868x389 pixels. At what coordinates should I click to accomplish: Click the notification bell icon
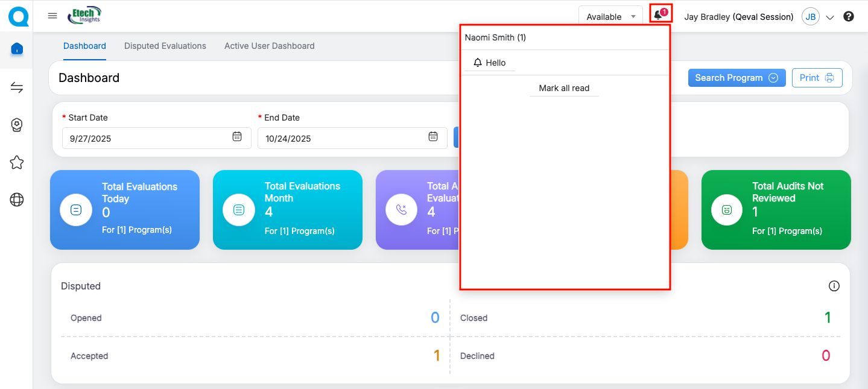click(x=658, y=16)
